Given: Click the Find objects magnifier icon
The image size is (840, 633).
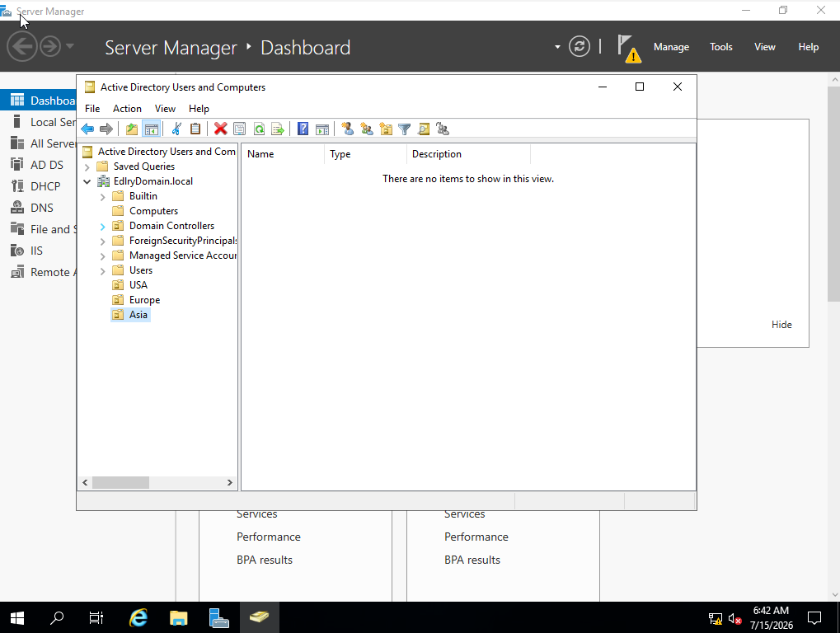Looking at the screenshot, I should pos(423,129).
